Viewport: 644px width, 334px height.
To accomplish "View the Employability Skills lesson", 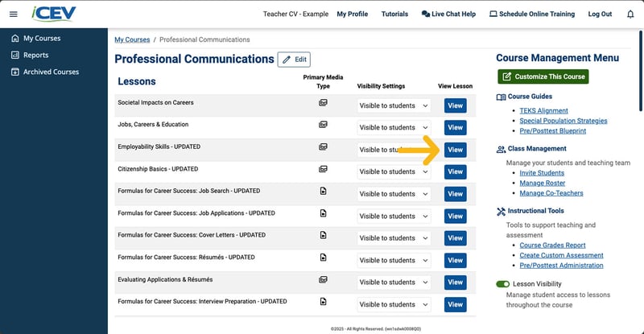I will [455, 150].
